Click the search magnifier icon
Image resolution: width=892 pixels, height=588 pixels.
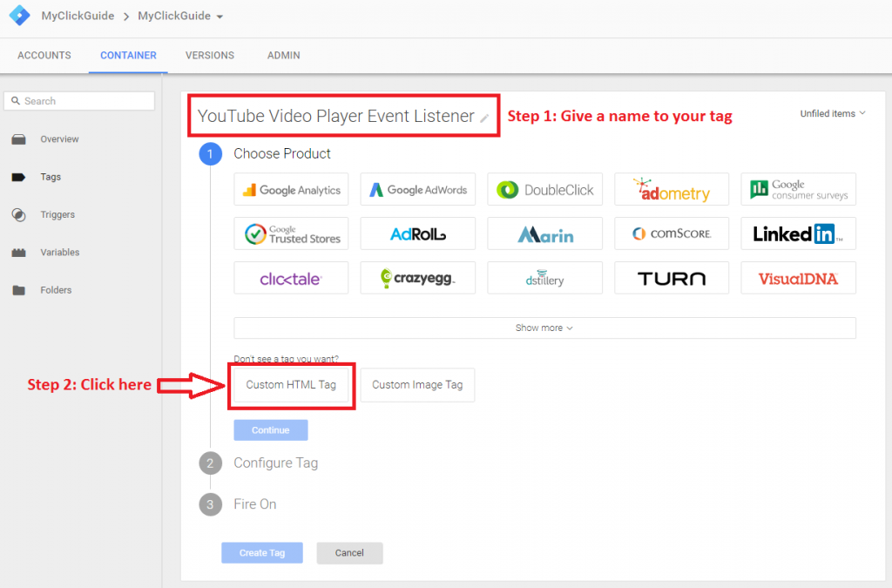16,101
